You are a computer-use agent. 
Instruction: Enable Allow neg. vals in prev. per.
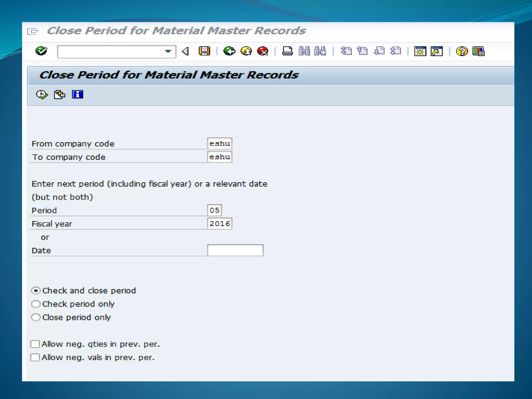click(x=35, y=357)
